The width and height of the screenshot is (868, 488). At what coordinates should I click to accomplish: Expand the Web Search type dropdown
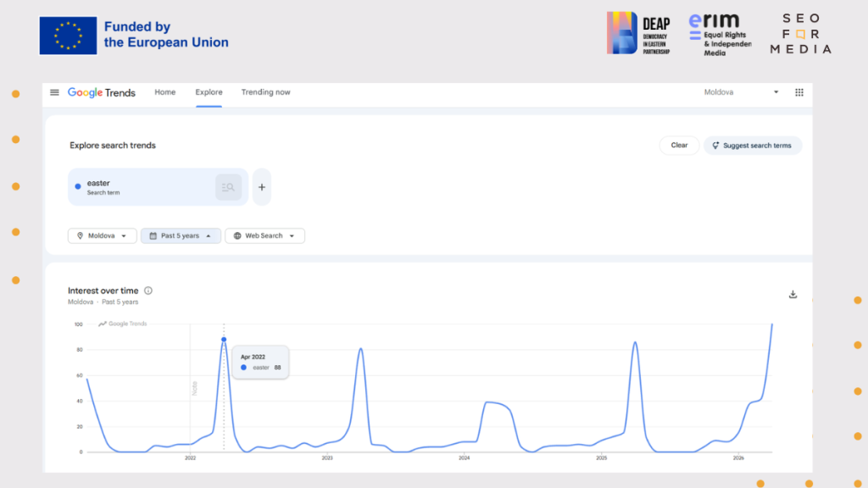[264, 236]
